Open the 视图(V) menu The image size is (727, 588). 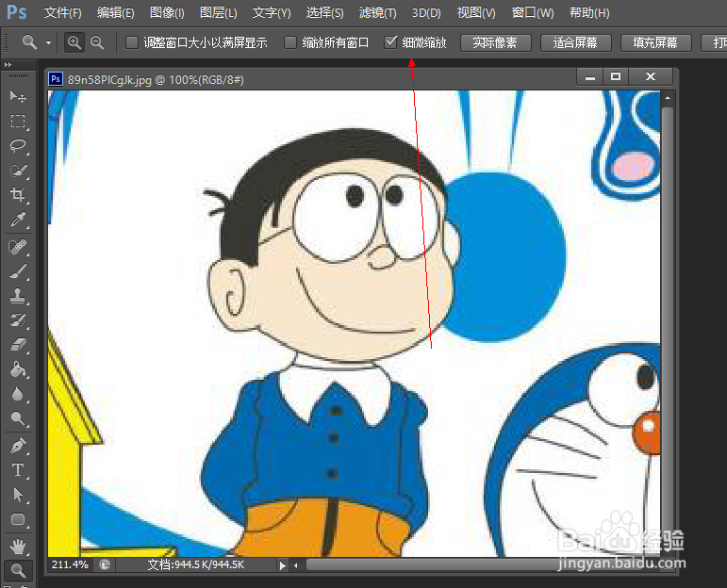[x=476, y=13]
